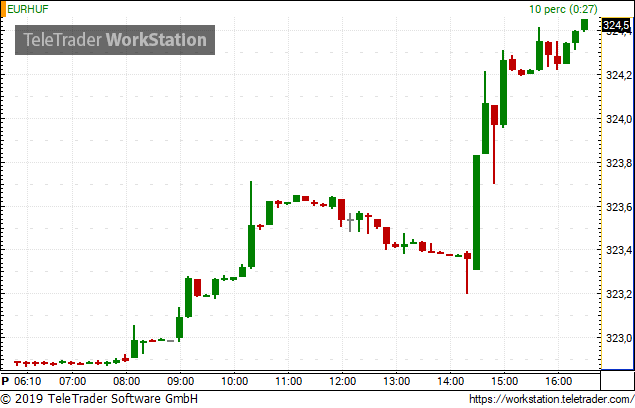Click the large green candle after 14:00
The height and width of the screenshot is (408, 635).
(477, 212)
